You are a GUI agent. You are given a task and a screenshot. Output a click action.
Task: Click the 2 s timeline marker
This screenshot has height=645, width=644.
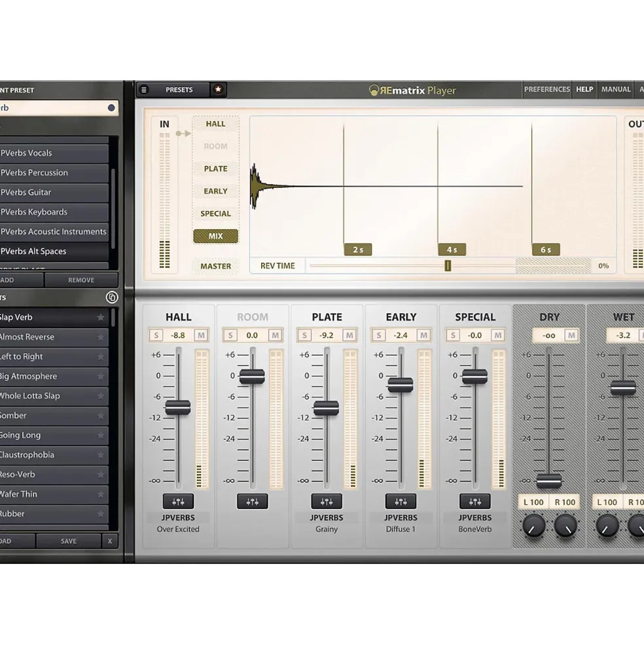[358, 249]
